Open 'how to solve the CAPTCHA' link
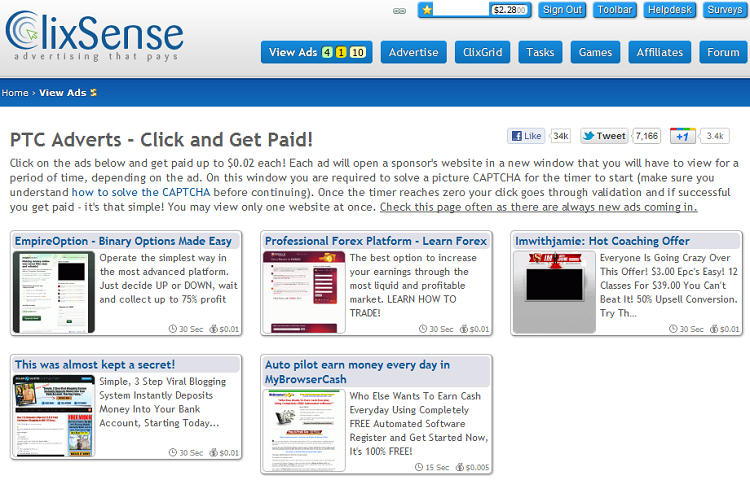 point(141,192)
